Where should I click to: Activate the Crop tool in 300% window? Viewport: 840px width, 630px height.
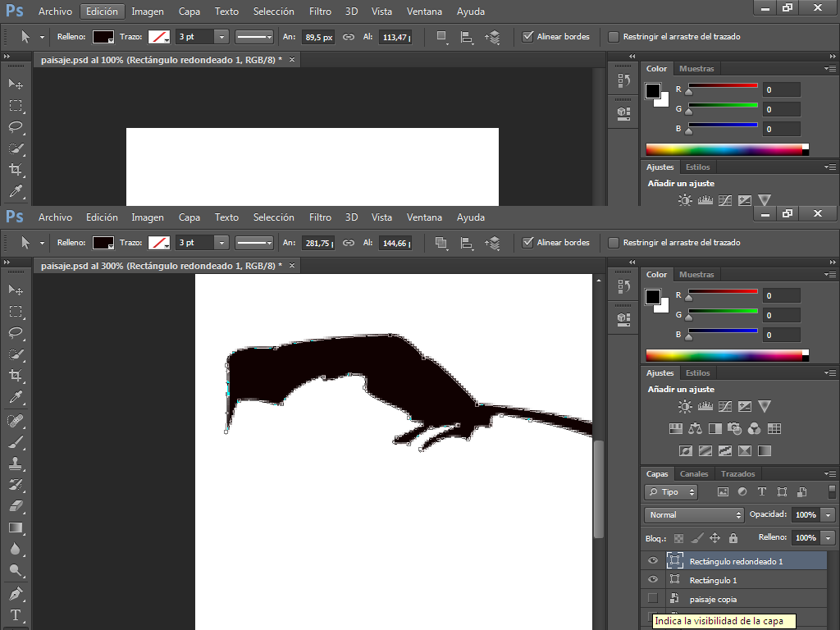tap(16, 376)
